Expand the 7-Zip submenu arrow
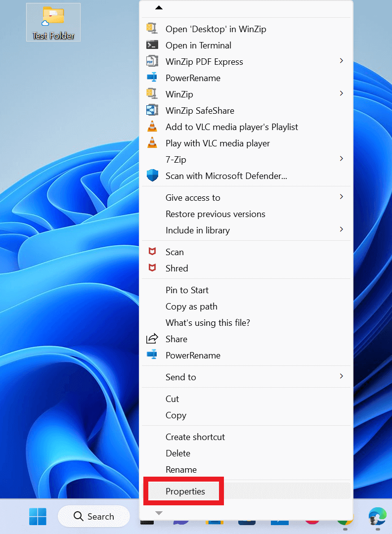This screenshot has height=534, width=392. pos(341,159)
